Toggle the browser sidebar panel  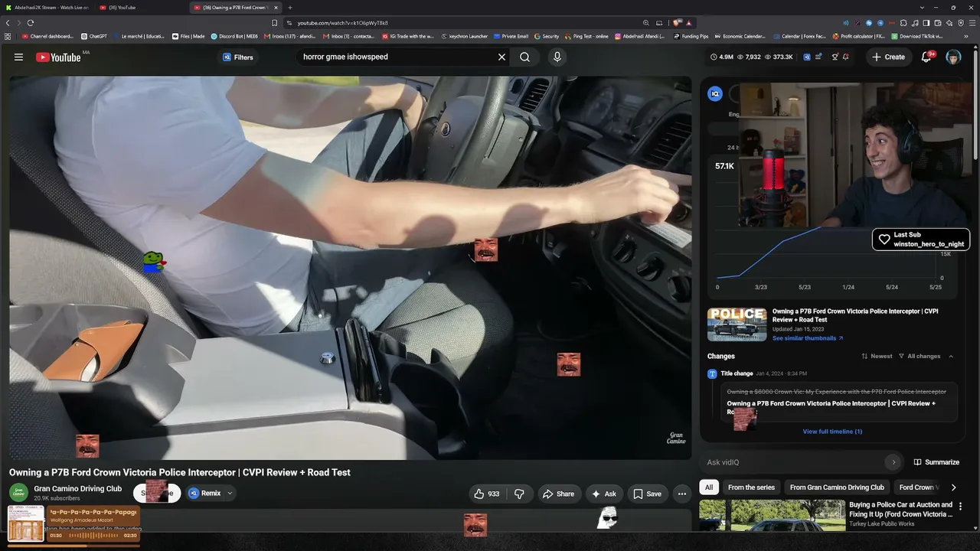coord(926,23)
